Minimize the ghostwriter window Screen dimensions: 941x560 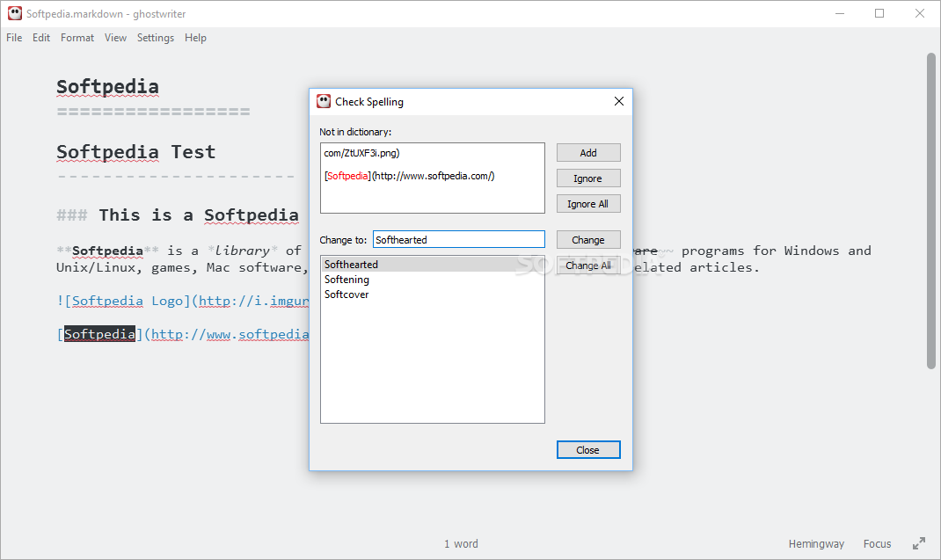tap(840, 13)
